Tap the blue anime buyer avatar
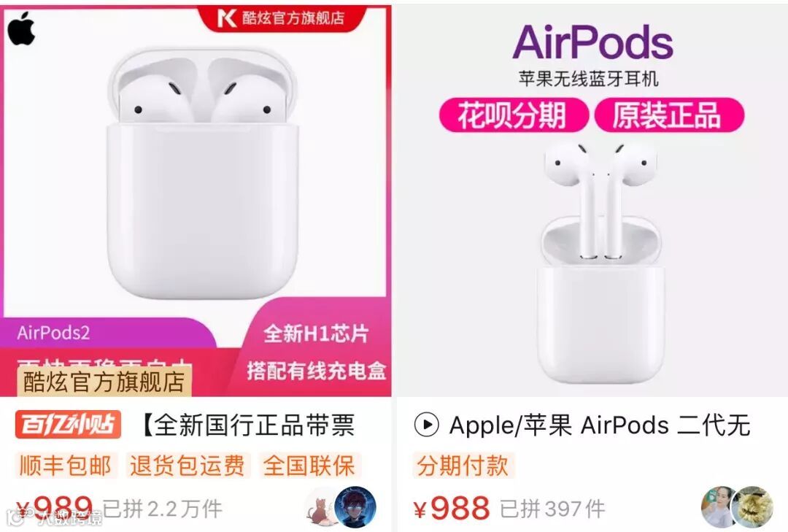 [x=355, y=507]
